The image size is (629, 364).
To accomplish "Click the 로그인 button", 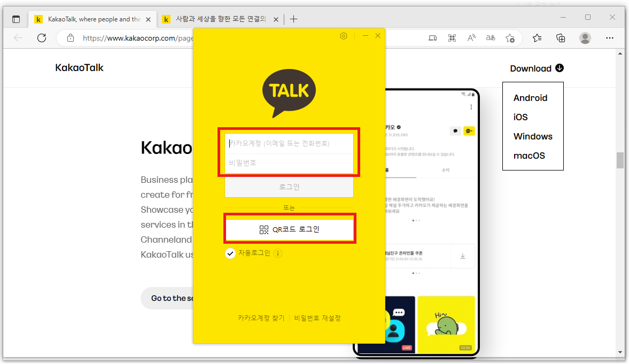I will (289, 187).
